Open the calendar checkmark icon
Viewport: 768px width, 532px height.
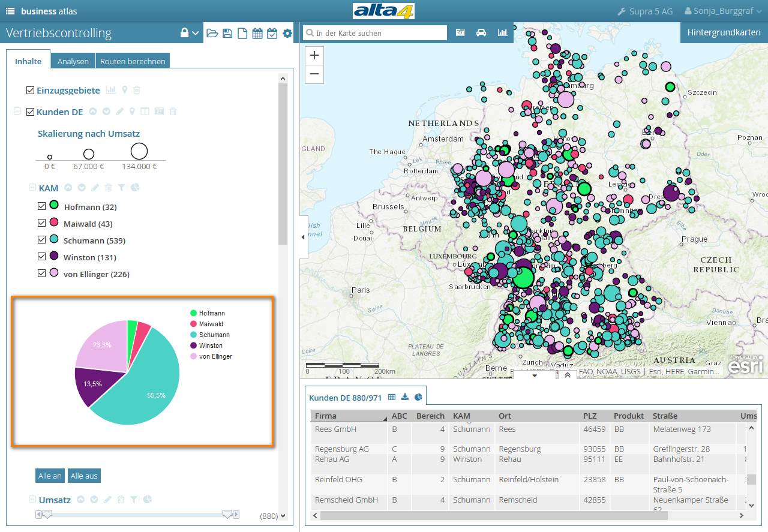coord(272,33)
